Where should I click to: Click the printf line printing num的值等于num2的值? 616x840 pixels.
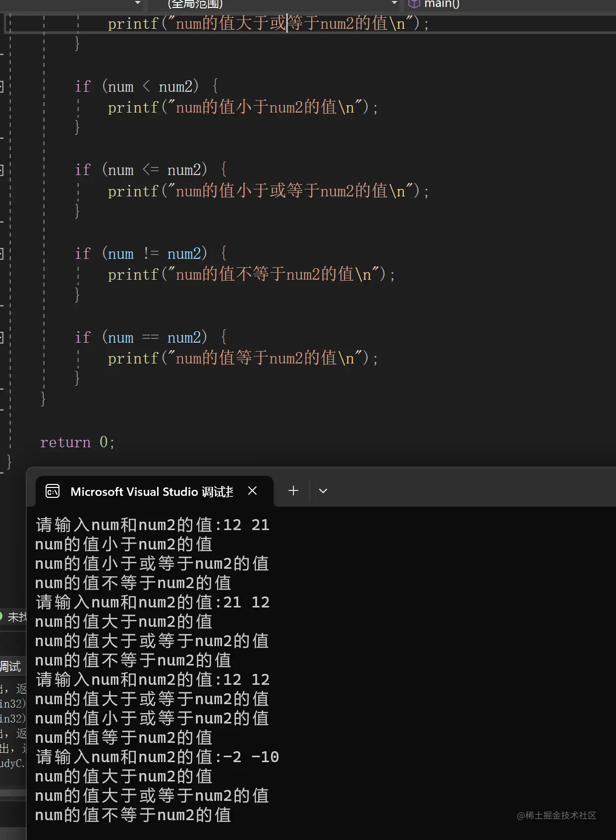pos(243,358)
